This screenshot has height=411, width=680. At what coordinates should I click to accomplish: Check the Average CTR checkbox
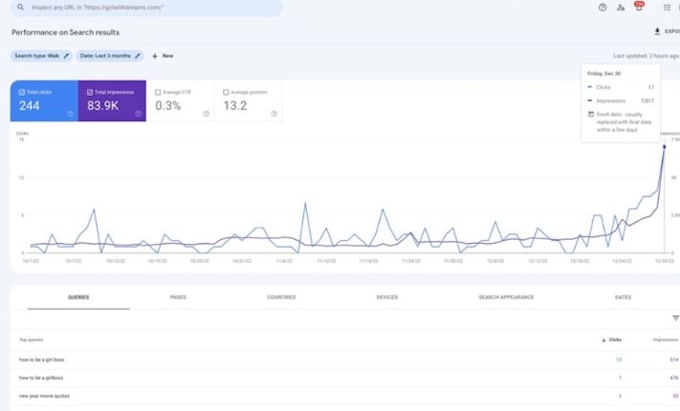[x=158, y=92]
